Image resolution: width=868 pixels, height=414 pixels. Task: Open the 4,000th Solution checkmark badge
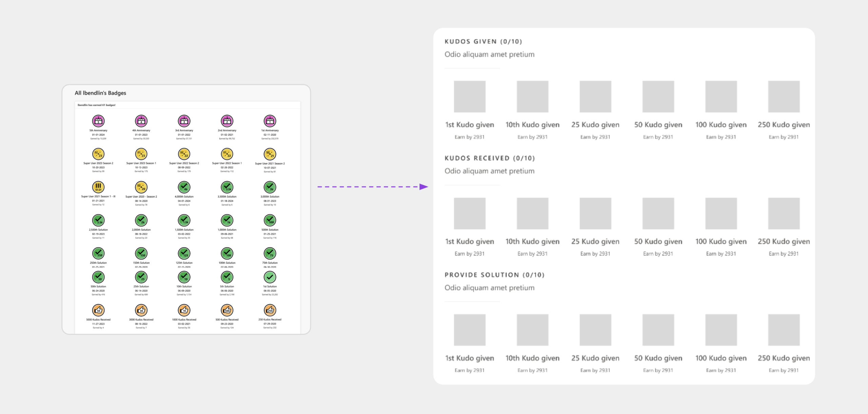pos(184,187)
